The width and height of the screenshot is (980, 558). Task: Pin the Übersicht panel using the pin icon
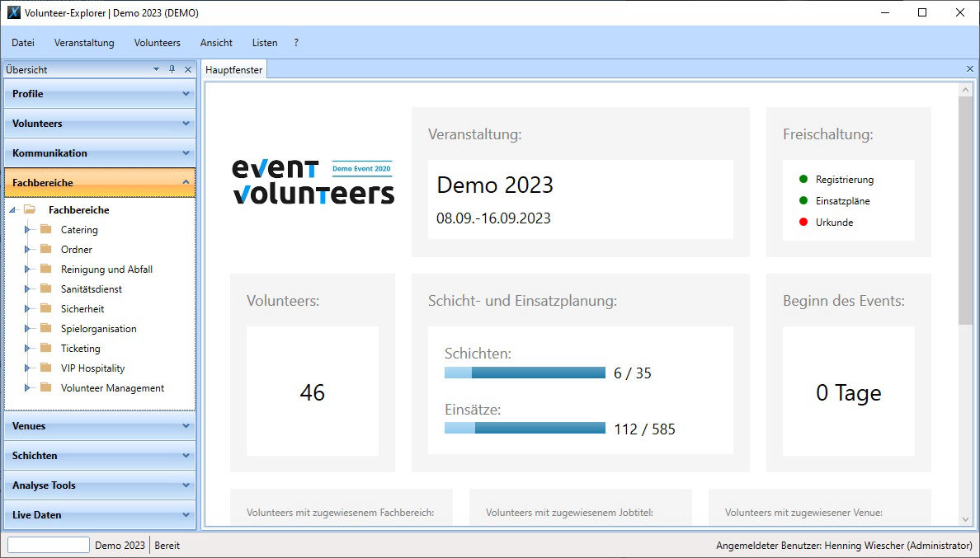click(172, 69)
